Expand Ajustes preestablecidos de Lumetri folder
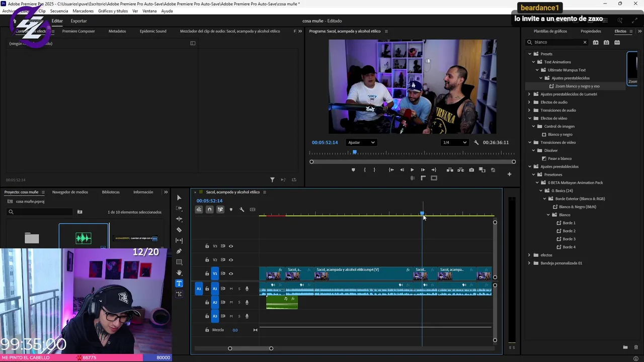Screen dimensions: 644x362 click(x=529, y=94)
